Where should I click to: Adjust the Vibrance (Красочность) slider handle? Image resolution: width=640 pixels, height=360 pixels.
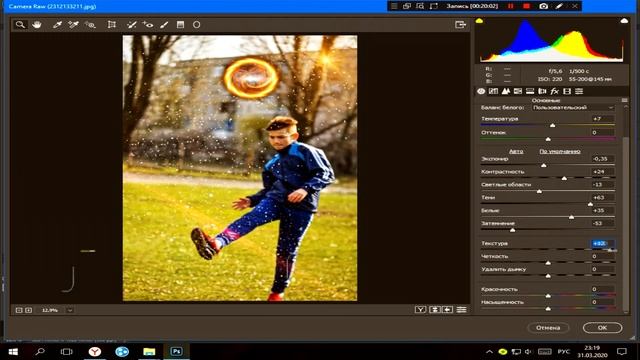(x=548, y=296)
